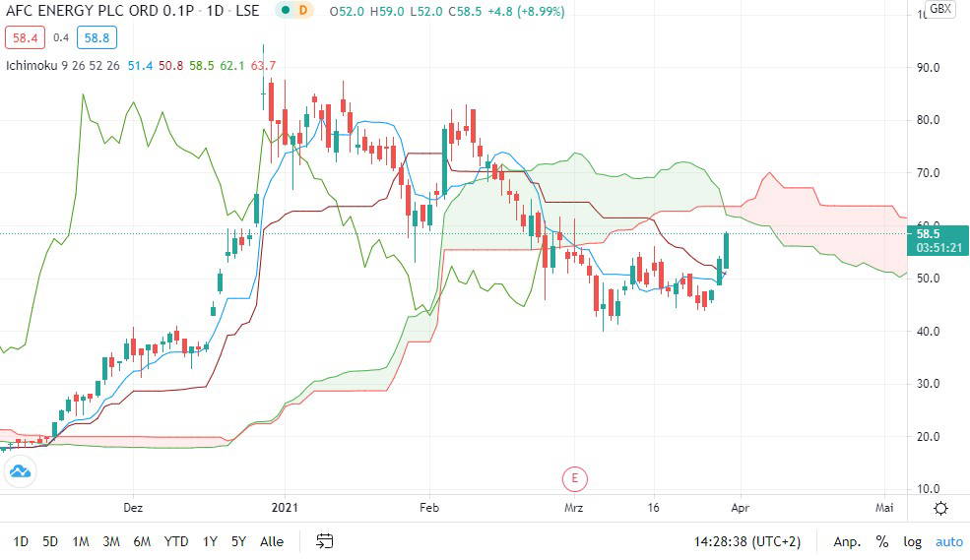Click the Ichimoku value 50.8

click(170, 66)
